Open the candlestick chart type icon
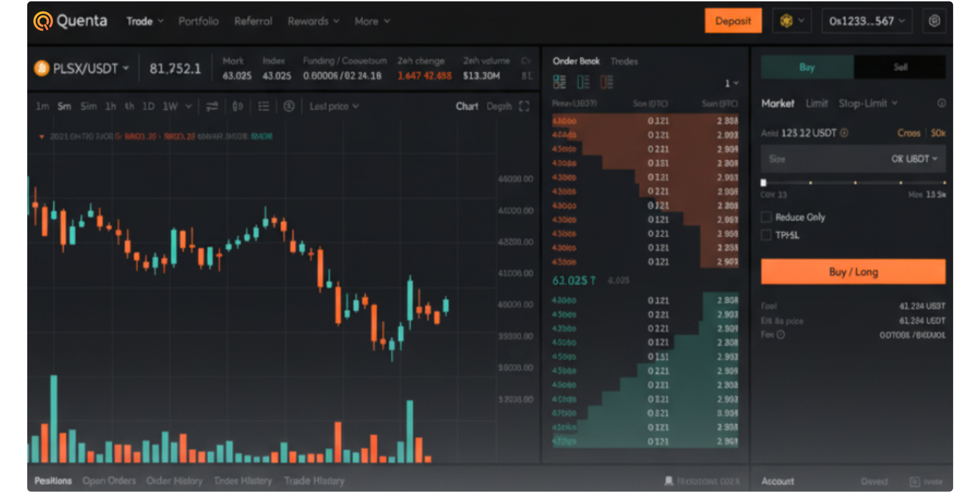 [x=238, y=106]
